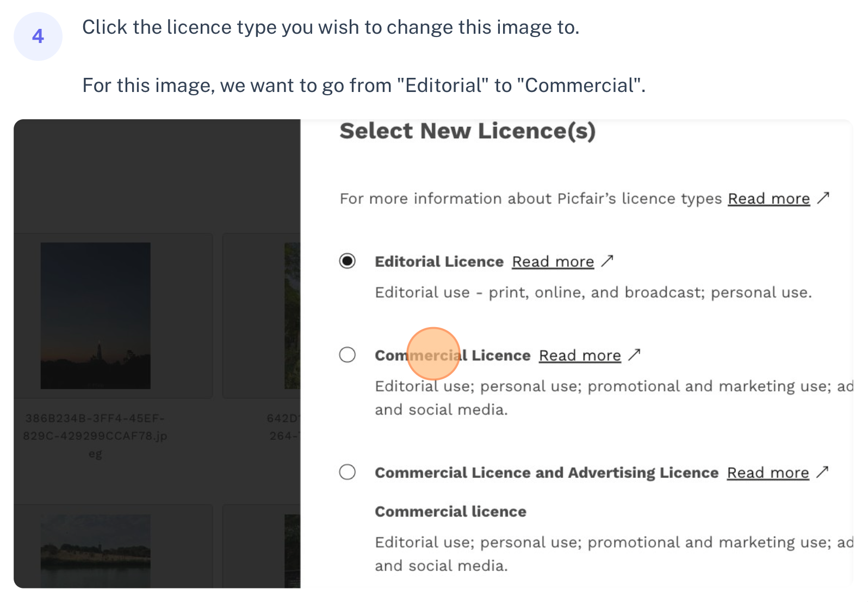Click external arrow icon beside Advertising Licence link
This screenshot has height=602, width=868.
click(x=822, y=472)
